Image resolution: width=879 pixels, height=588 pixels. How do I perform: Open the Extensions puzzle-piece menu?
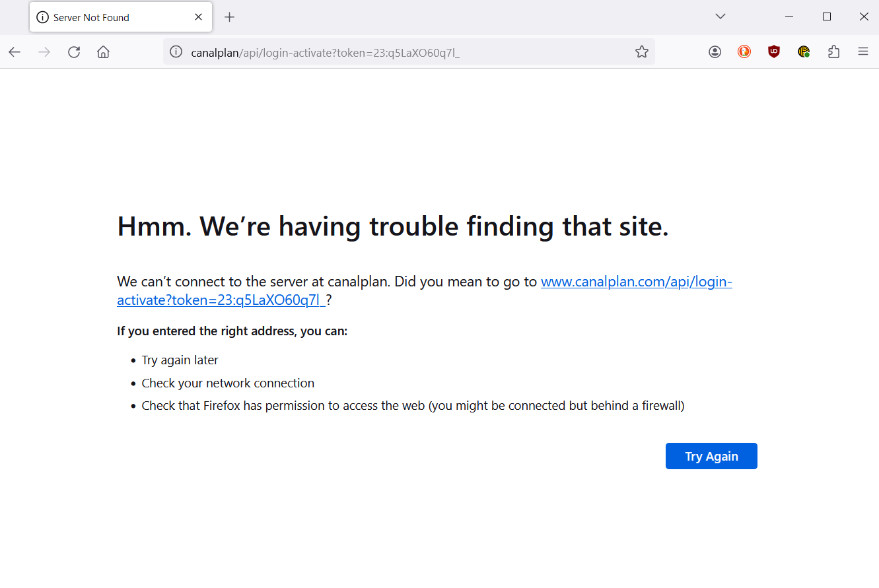click(833, 52)
